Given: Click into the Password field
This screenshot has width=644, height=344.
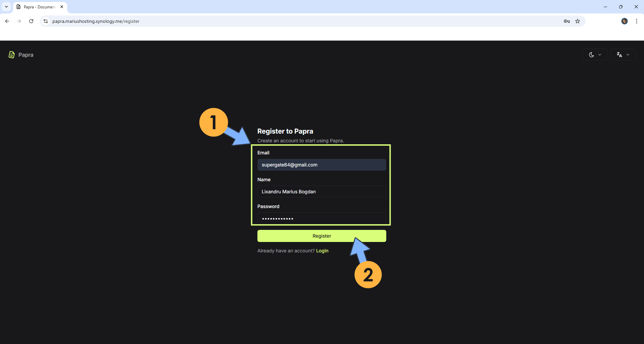Looking at the screenshot, I should (321, 218).
